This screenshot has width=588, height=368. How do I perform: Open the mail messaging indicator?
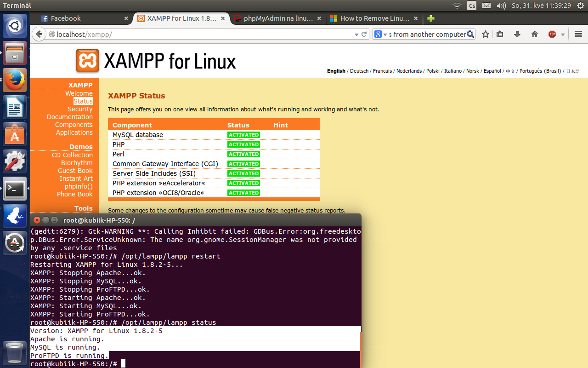point(486,6)
